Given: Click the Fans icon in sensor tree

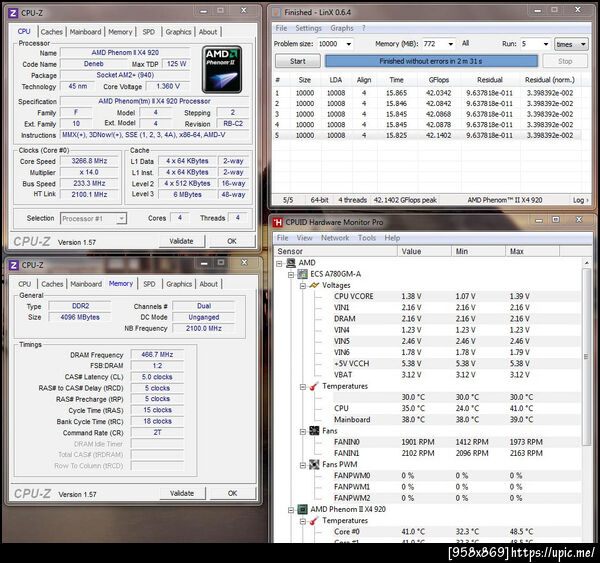Looking at the screenshot, I should pos(314,431).
